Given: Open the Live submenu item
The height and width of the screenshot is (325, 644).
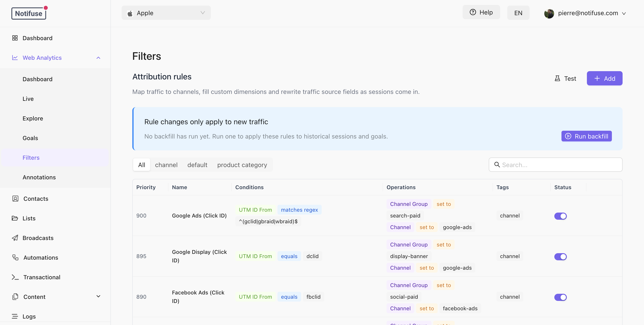Looking at the screenshot, I should click(x=55, y=99).
